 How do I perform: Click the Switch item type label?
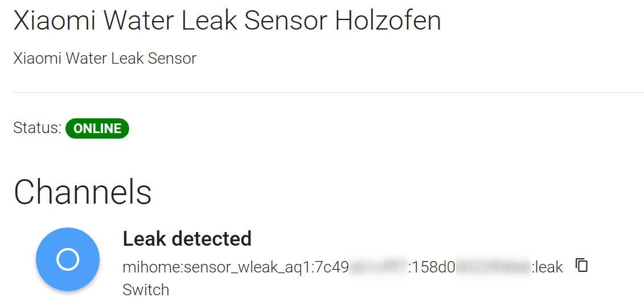(x=146, y=290)
